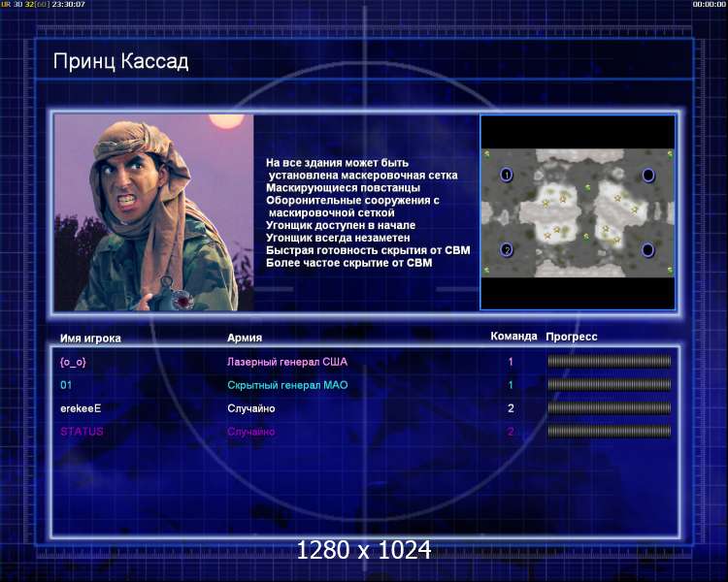728x582 pixels.
Task: Click line 'Маскирующиеся повстанцы'
Action: pyautogui.click(x=343, y=188)
